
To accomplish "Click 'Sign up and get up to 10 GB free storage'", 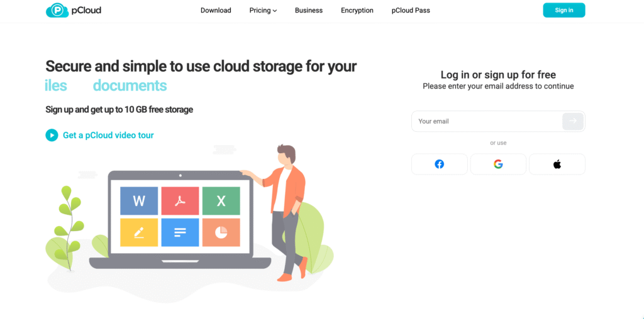I will 119,109.
